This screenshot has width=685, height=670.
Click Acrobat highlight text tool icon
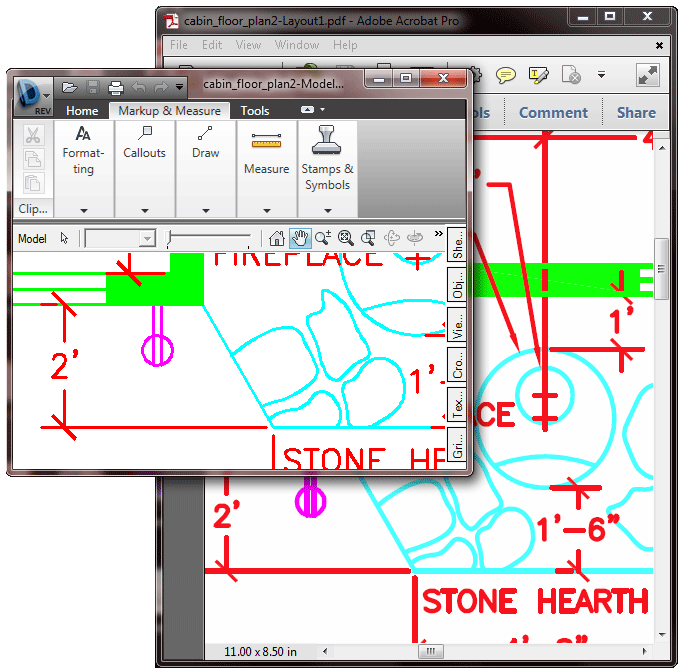[539, 75]
